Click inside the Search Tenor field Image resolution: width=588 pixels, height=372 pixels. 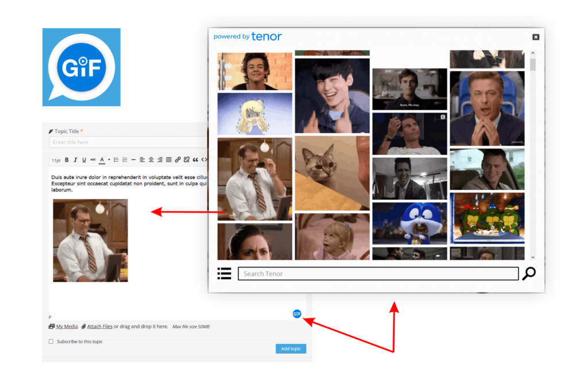coord(377,273)
